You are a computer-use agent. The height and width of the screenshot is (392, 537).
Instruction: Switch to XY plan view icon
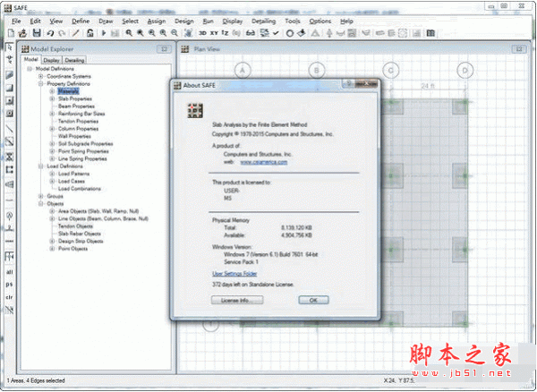[x=214, y=33]
